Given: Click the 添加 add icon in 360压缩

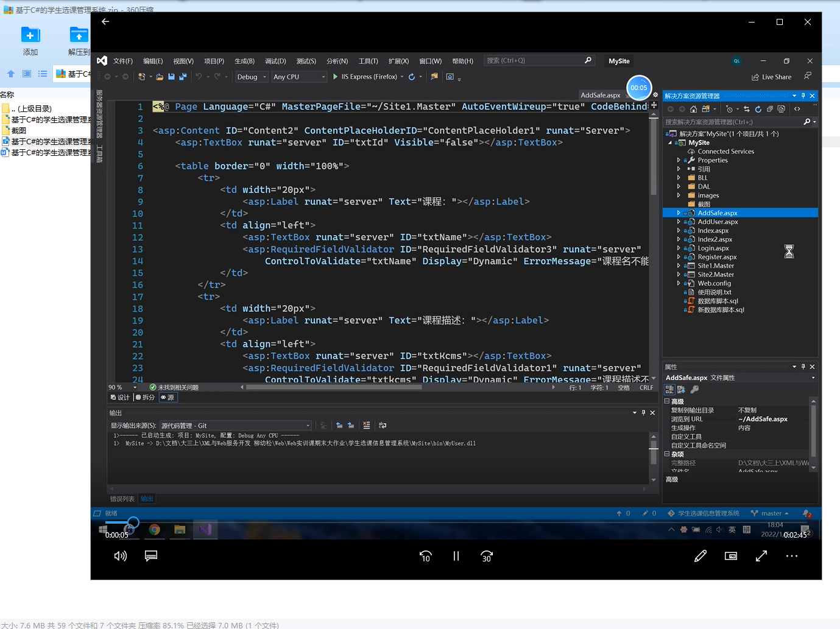Looking at the screenshot, I should pyautogui.click(x=30, y=35).
